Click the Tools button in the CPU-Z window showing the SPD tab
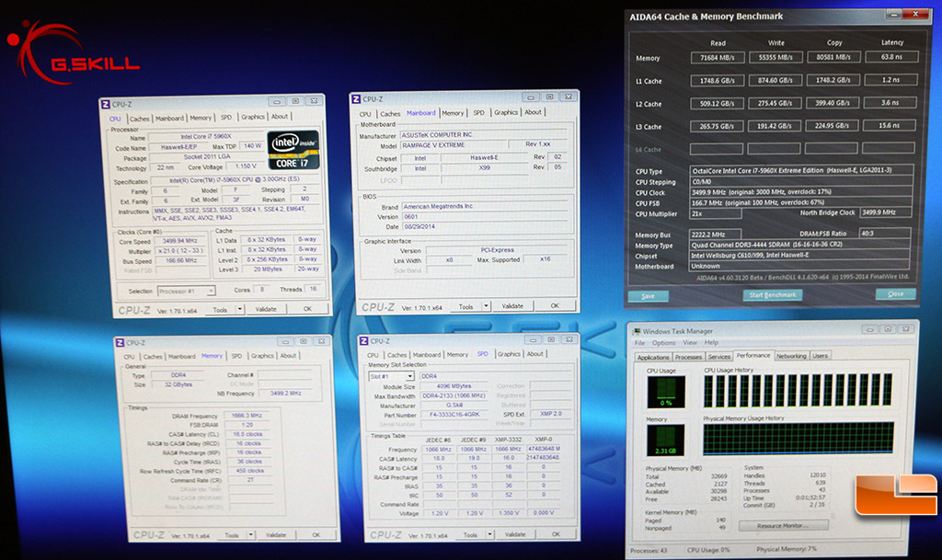This screenshot has height=560, width=942. (470, 535)
